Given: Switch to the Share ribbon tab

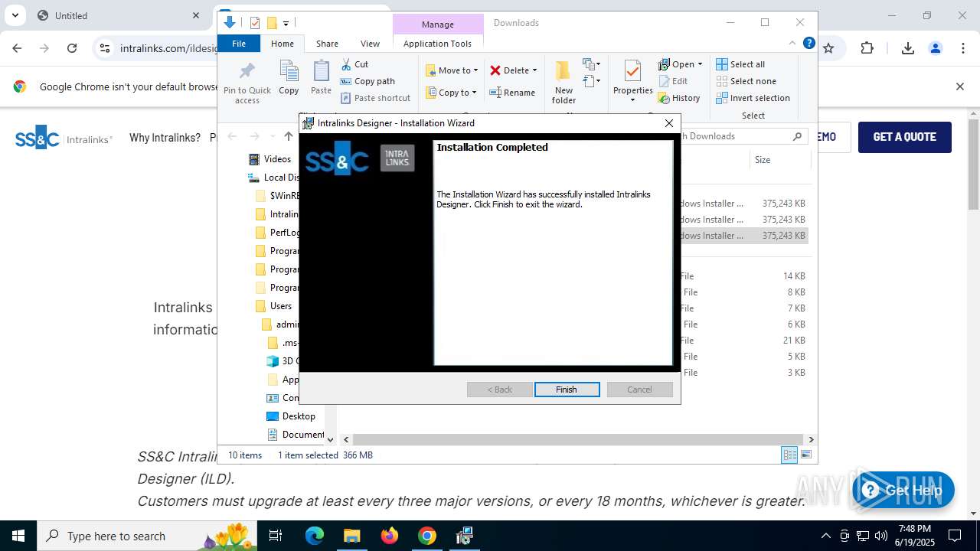Looking at the screenshot, I should (x=327, y=44).
